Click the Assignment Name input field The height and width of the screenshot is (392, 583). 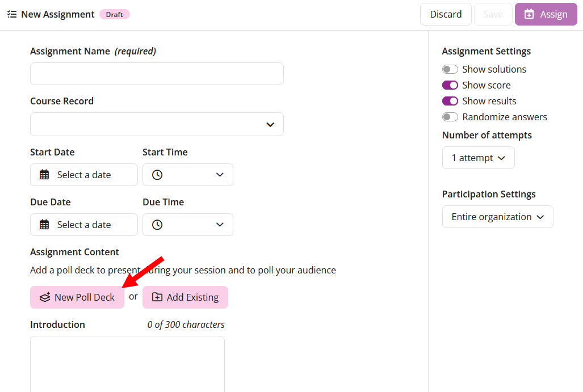point(157,74)
